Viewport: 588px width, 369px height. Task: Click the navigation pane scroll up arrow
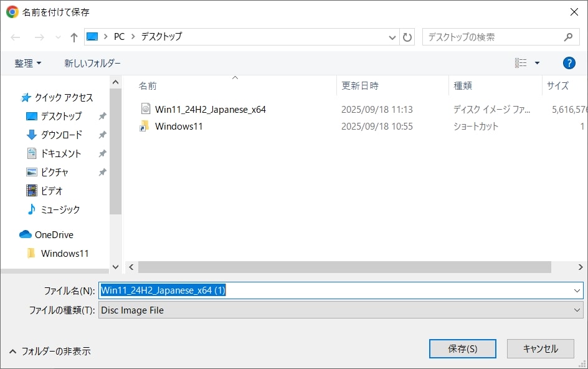115,82
